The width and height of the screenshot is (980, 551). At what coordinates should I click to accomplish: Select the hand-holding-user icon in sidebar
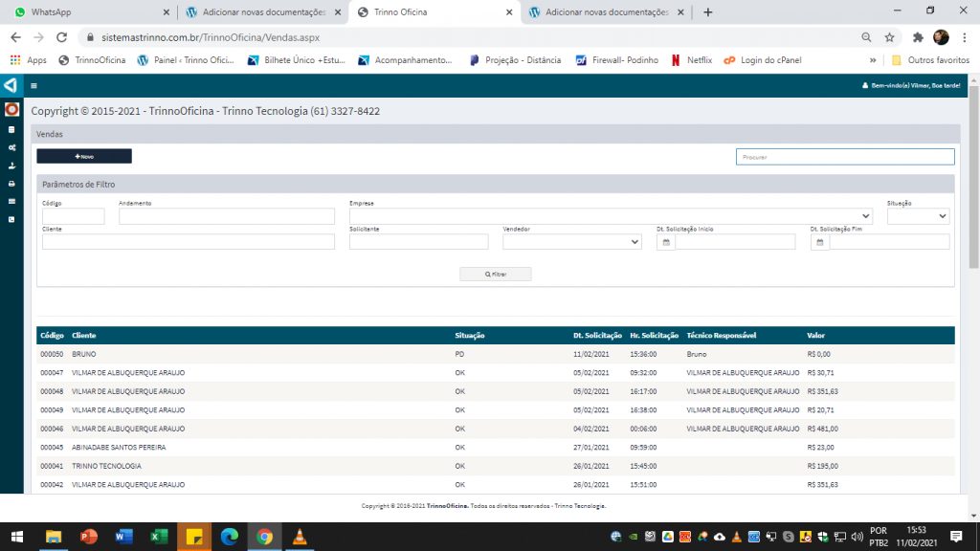point(11,165)
